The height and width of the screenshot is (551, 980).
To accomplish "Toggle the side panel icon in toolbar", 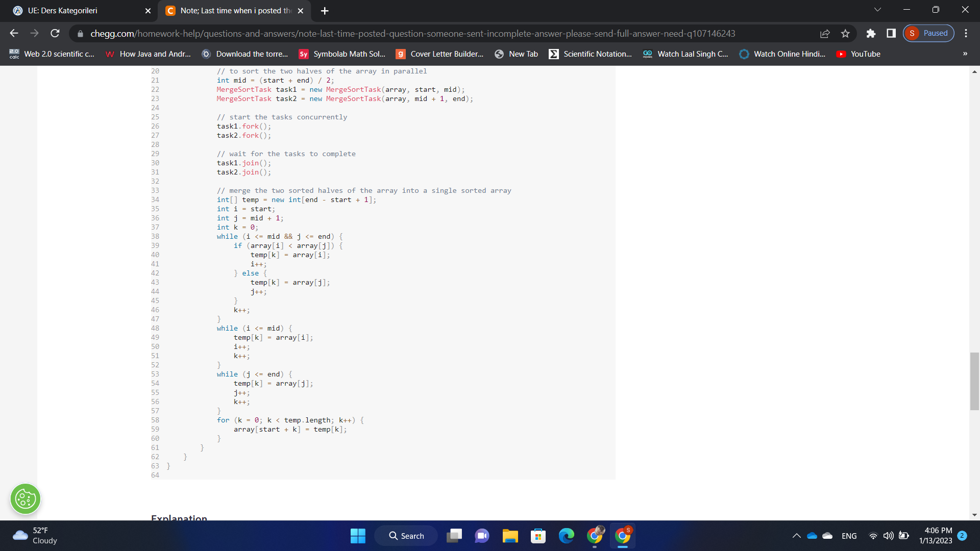I will coord(891,33).
